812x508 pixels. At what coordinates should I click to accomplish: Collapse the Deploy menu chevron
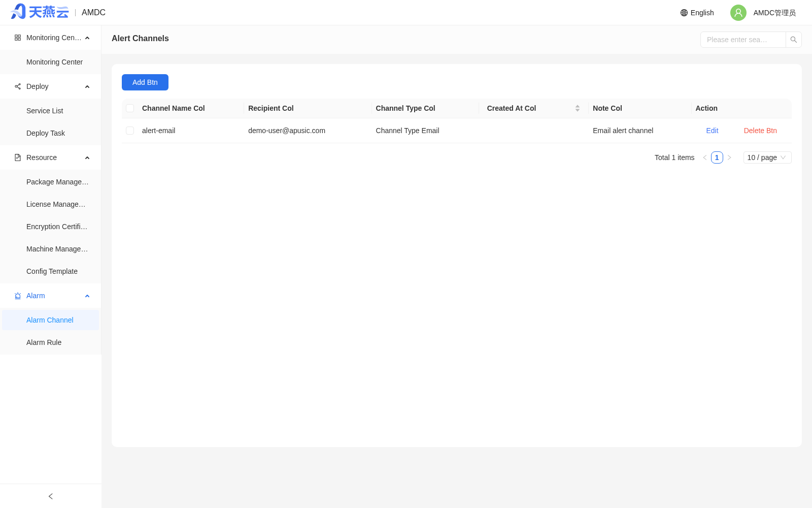point(87,86)
